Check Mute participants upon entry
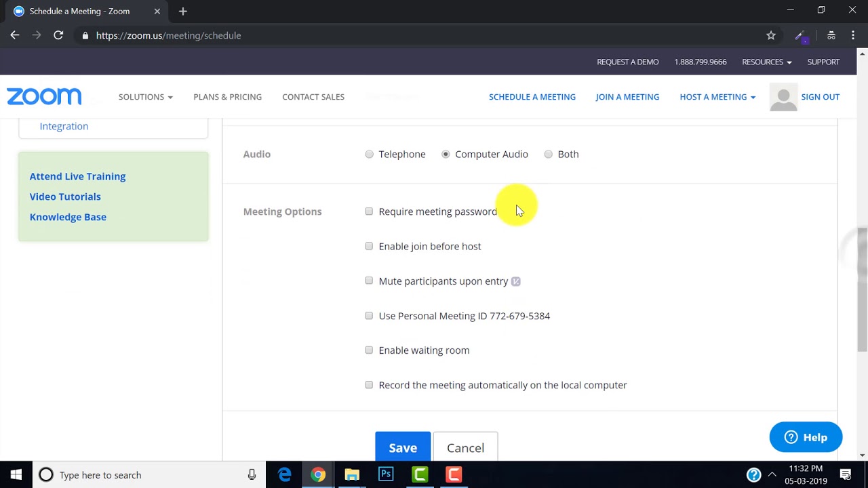Viewport: 868px width, 488px height. [x=369, y=281]
